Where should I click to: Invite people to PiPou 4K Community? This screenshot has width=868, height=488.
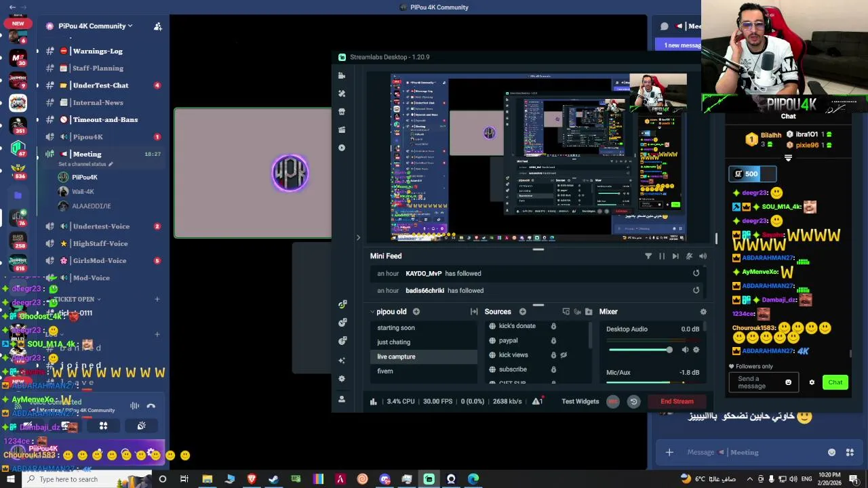pos(157,26)
